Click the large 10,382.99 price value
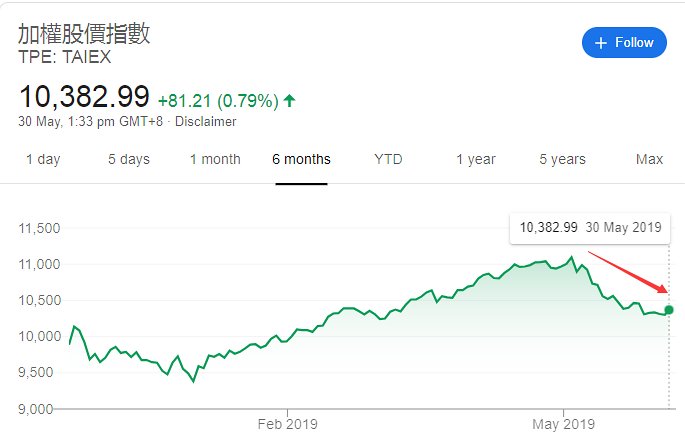This screenshot has width=685, height=440. [84, 97]
